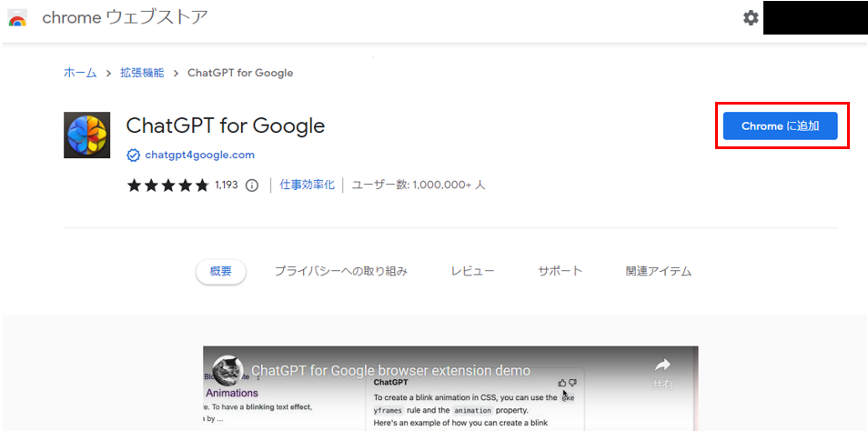The image size is (868, 441).
Task: Click the 'ChatGPT for Google' page heading
Action: pos(226,125)
